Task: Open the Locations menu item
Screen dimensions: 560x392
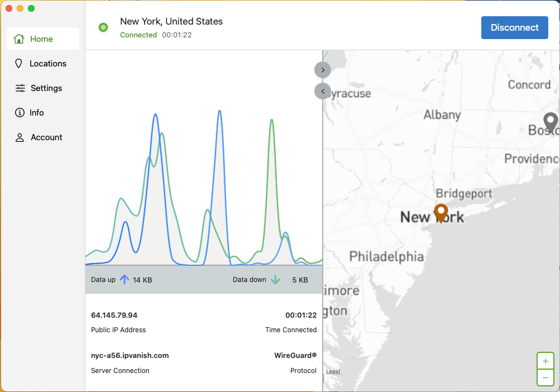Action: [47, 64]
